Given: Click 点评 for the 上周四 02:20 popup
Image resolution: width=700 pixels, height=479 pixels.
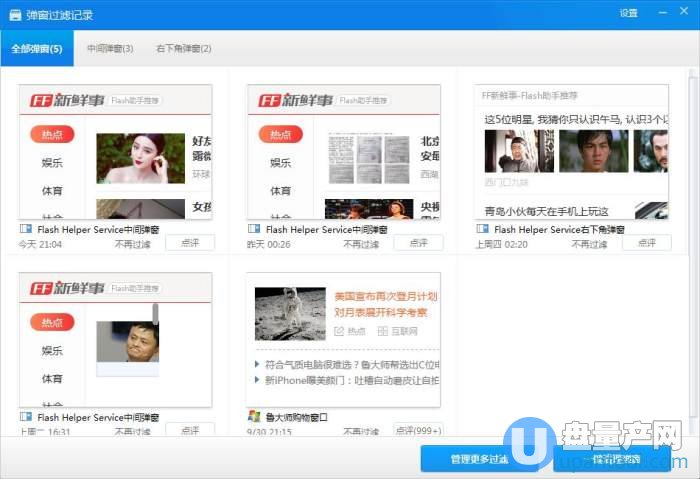Looking at the screenshot, I should pyautogui.click(x=647, y=243).
